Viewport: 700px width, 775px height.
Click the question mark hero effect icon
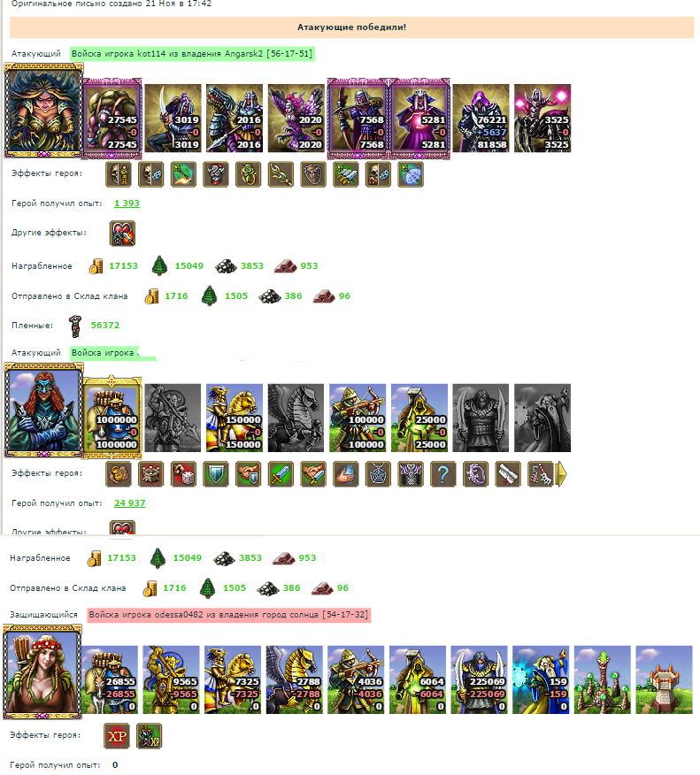pos(443,474)
